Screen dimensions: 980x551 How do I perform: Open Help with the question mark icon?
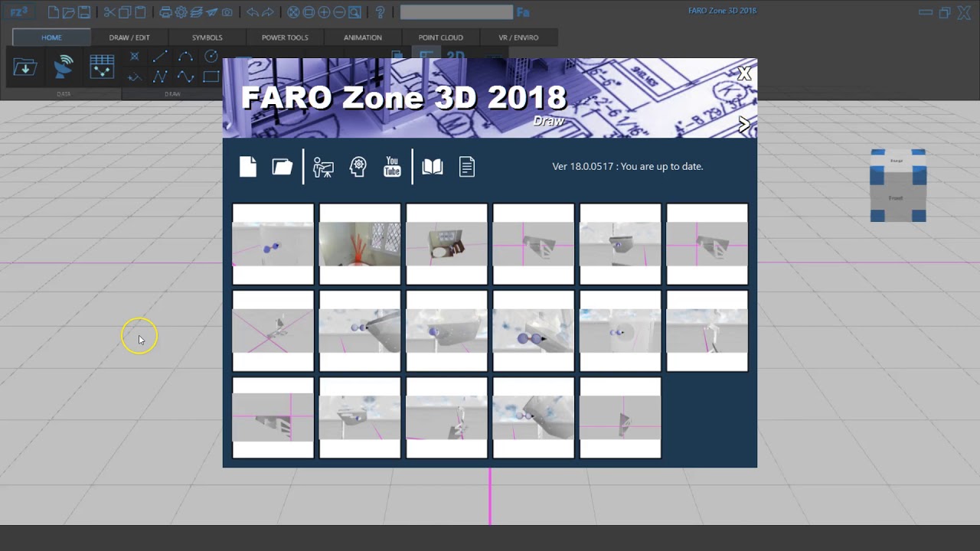tap(380, 12)
